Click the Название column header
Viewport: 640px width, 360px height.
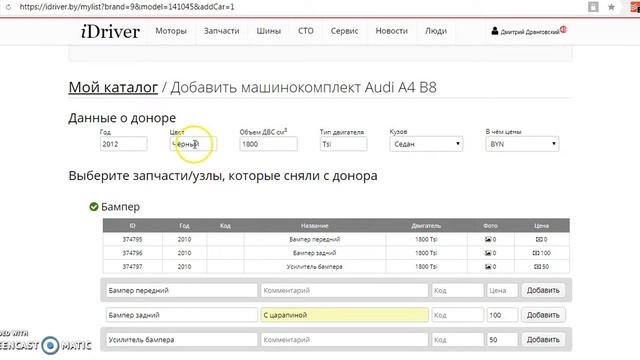(315, 226)
